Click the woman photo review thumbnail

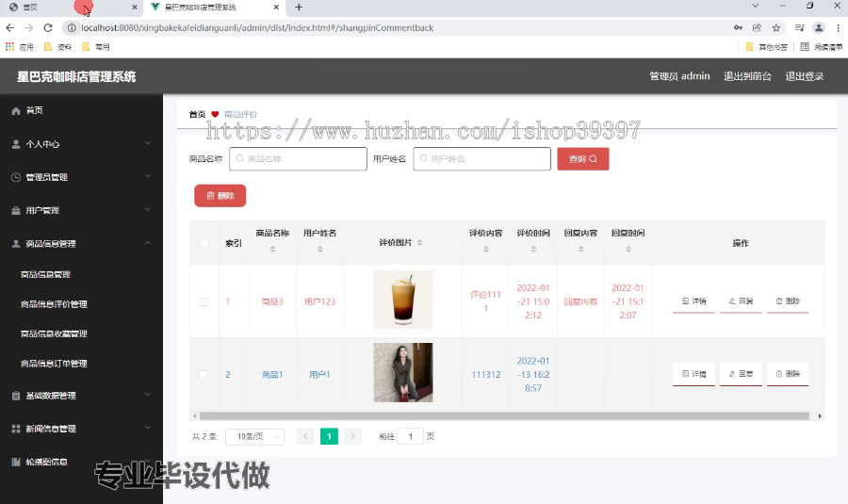coord(403,373)
